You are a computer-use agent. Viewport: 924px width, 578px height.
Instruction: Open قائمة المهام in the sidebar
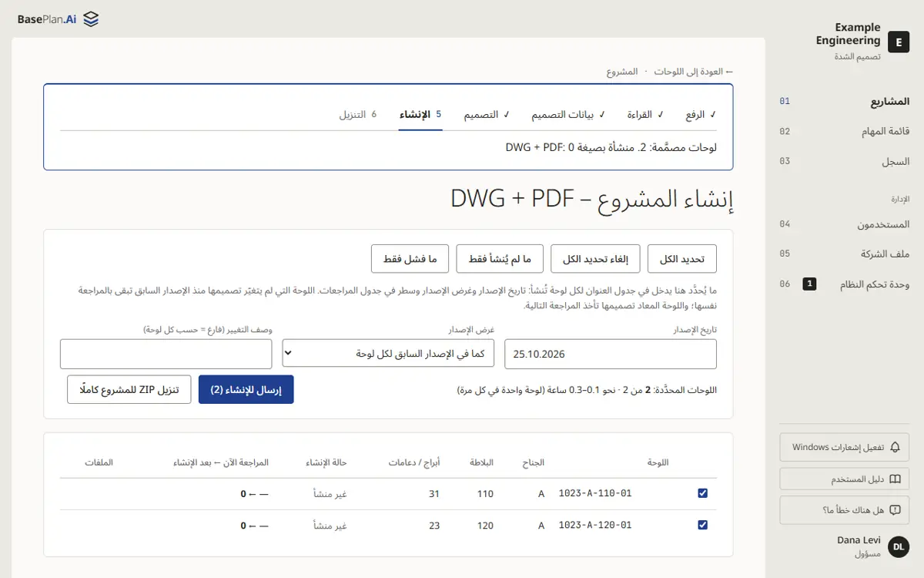click(845, 131)
